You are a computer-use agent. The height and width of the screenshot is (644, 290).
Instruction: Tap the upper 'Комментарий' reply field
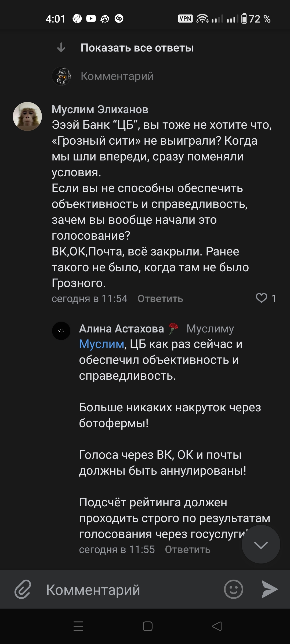[117, 76]
